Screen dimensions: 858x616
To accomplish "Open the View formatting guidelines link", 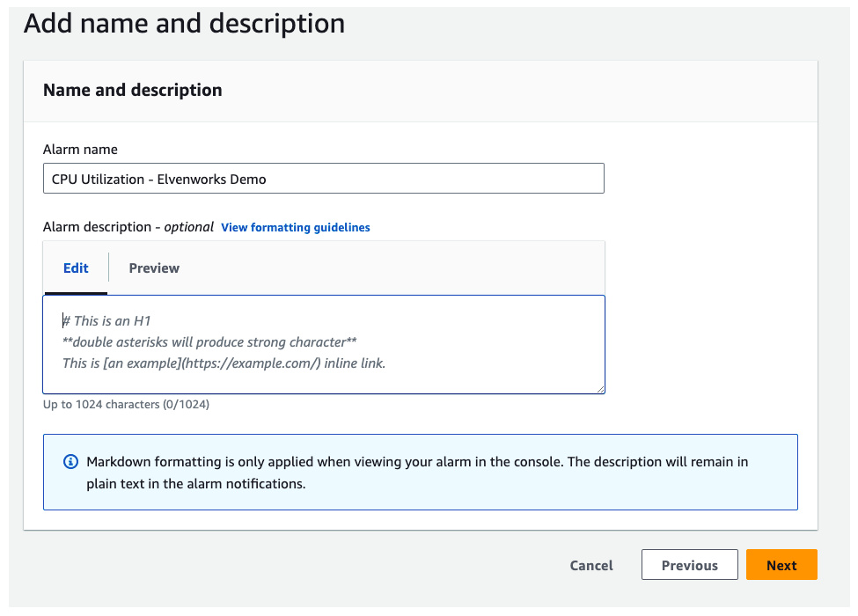I will [x=295, y=227].
